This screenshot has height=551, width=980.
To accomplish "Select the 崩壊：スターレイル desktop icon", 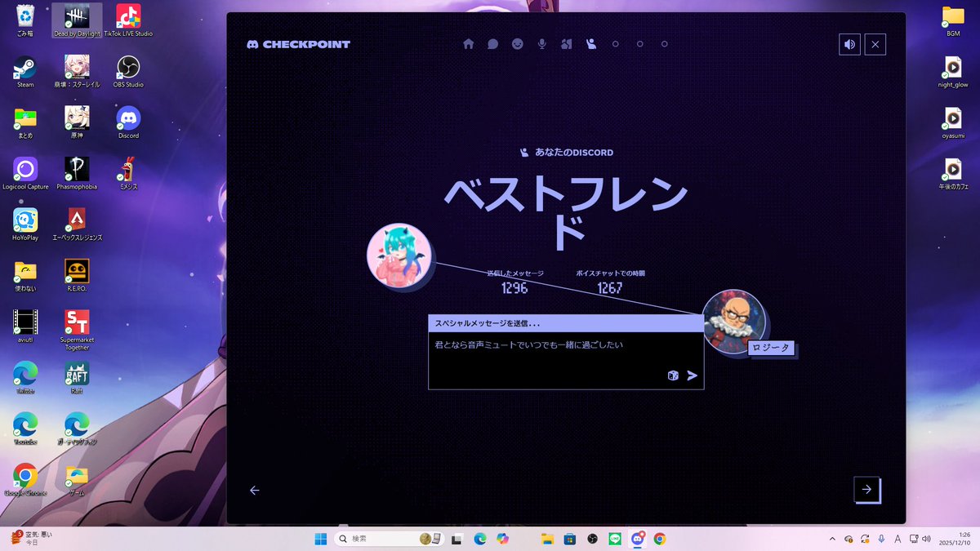I will [x=77, y=72].
